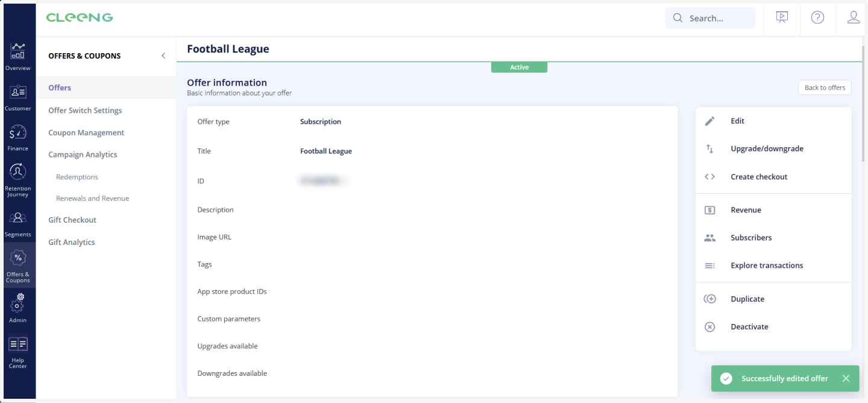Click the Create checkout code icon

[710, 177]
